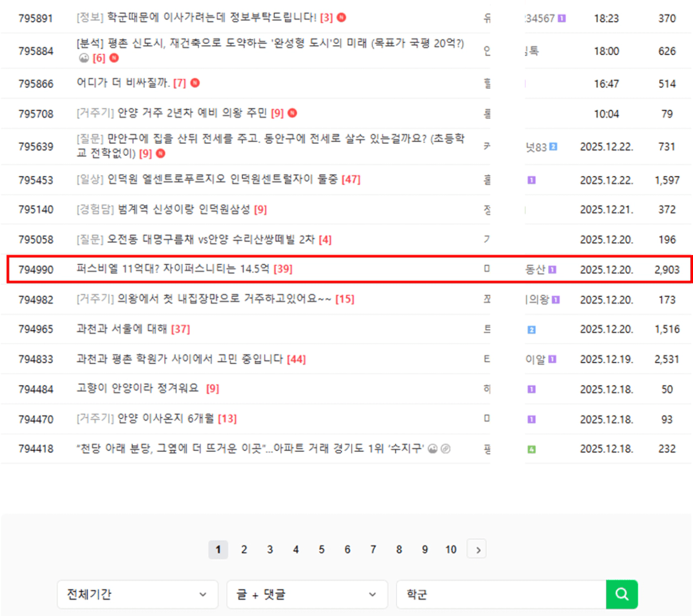Click link attachment icon on post 794418

coord(446,449)
